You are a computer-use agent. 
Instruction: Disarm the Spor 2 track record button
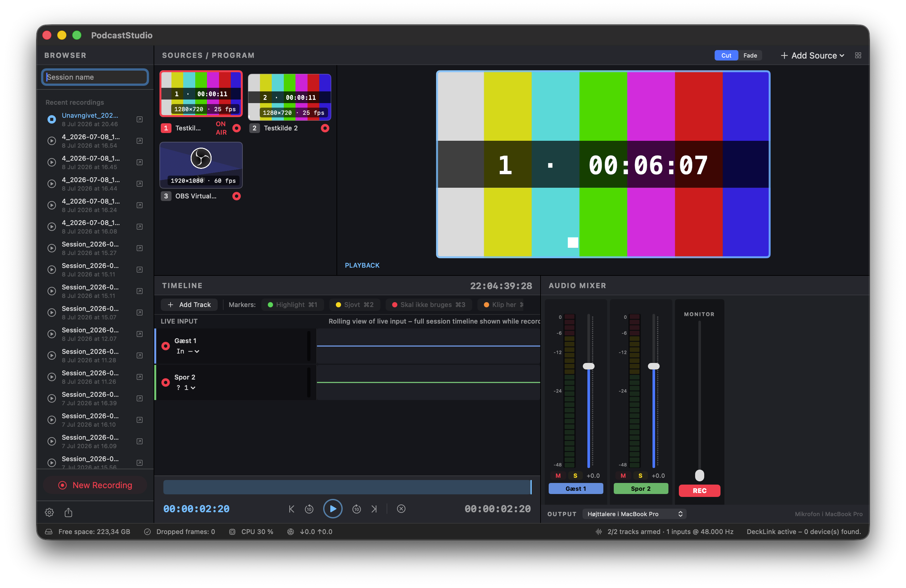166,382
